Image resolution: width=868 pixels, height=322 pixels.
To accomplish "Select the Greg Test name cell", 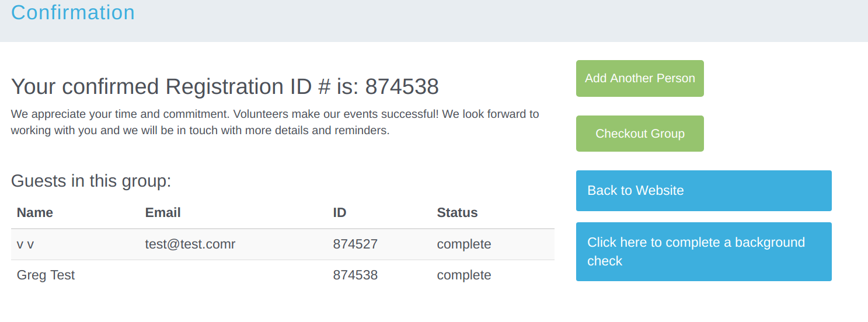I will 46,275.
